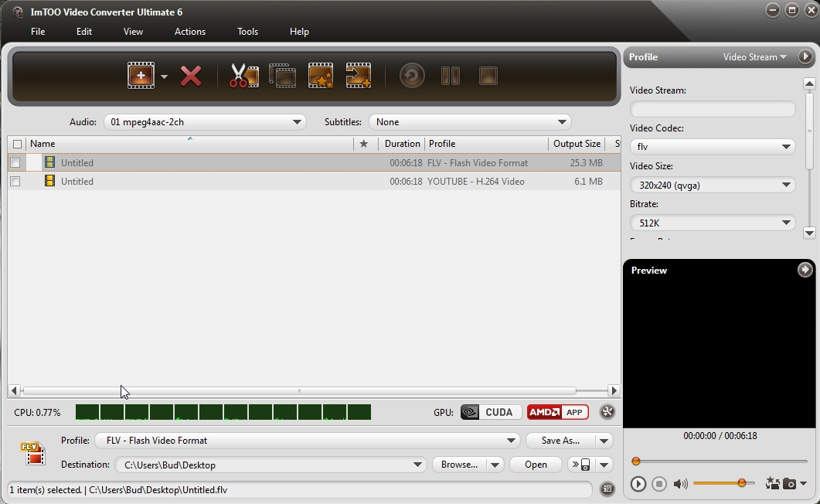The height and width of the screenshot is (504, 820).
Task: Sort by Duration column header
Action: pos(402,144)
